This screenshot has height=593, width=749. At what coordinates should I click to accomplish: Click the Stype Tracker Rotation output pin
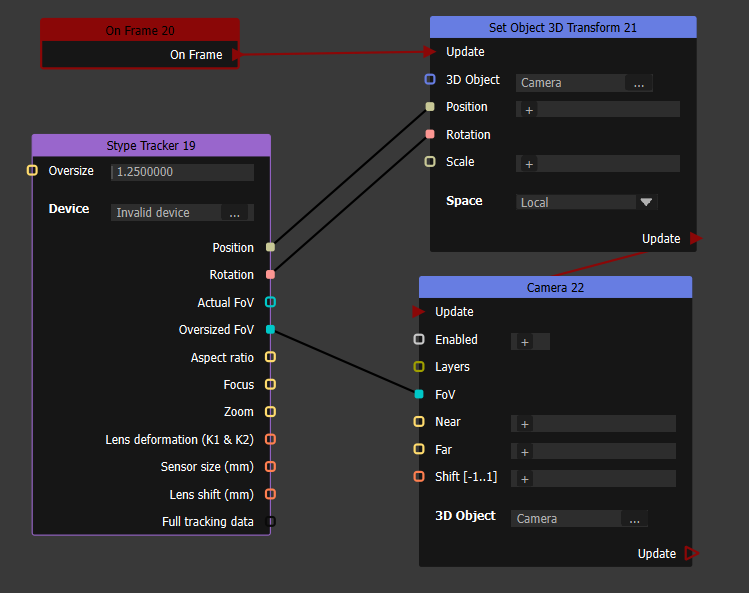pyautogui.click(x=270, y=274)
